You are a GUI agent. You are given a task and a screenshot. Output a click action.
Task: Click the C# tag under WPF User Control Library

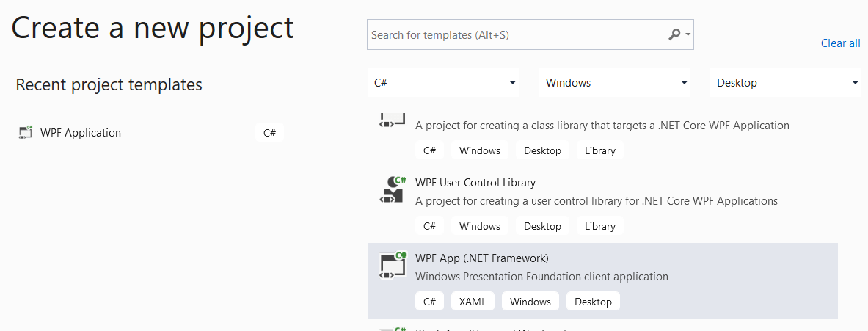pyautogui.click(x=429, y=226)
